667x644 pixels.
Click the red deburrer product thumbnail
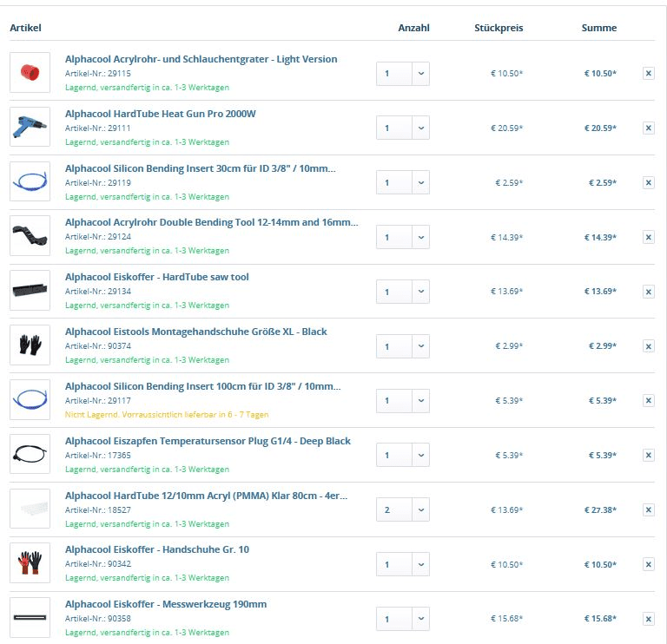[x=30, y=73]
